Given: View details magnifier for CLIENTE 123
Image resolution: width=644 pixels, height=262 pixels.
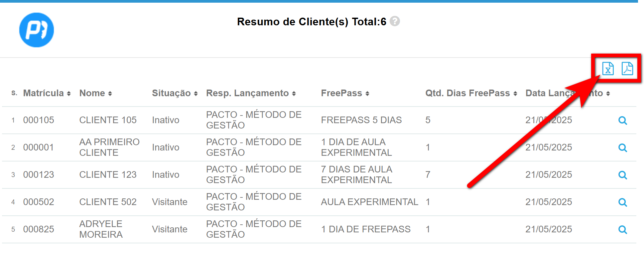Looking at the screenshot, I should (622, 175).
